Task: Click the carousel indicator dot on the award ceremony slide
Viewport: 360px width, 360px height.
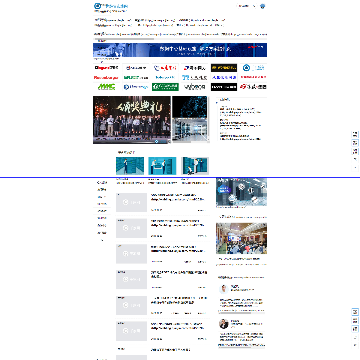Action: 156,141
